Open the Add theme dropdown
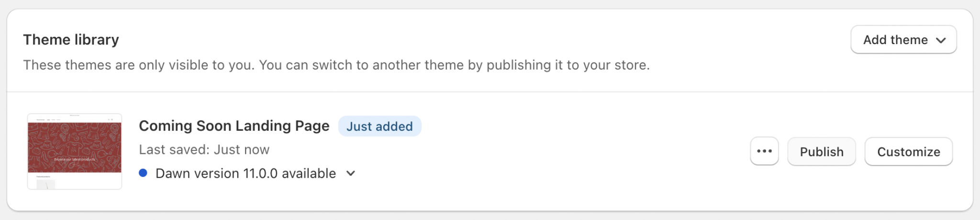This screenshot has width=980, height=220. [903, 40]
